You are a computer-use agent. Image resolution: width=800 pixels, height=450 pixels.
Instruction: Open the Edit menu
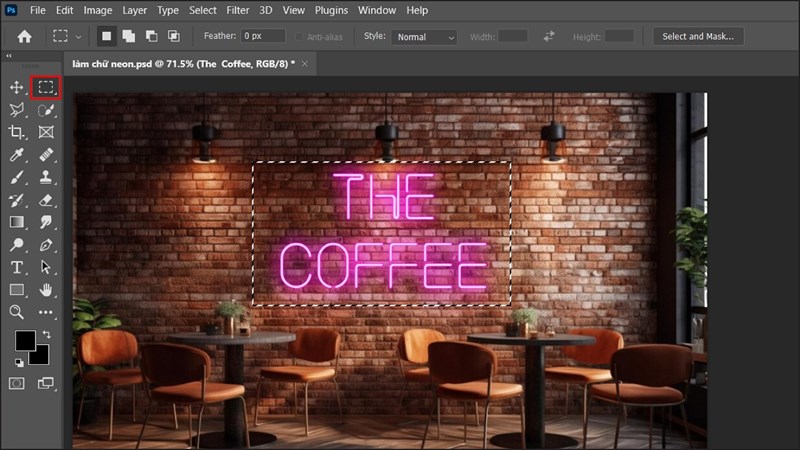(x=64, y=10)
